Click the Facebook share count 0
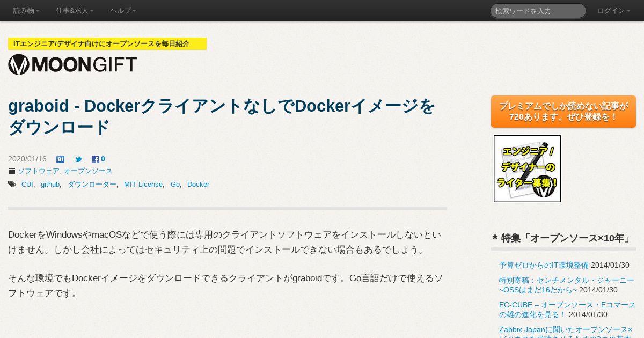Image resolution: width=644 pixels, height=338 pixels. pyautogui.click(x=103, y=159)
